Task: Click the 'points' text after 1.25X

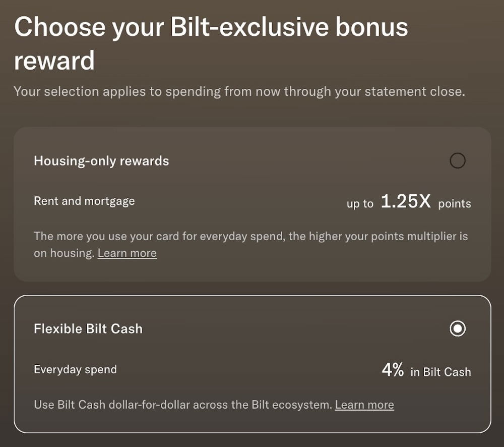Action: [454, 204]
